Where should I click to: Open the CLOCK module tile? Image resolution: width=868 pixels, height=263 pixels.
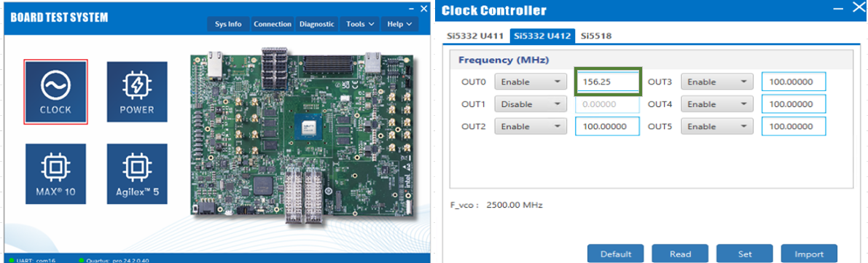[55, 91]
